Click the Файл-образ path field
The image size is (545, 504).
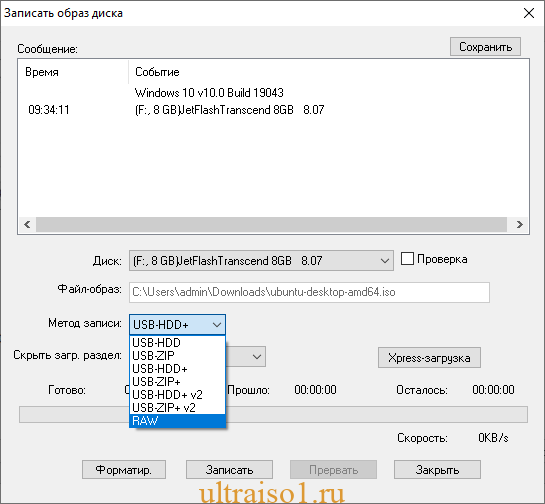pos(309,292)
